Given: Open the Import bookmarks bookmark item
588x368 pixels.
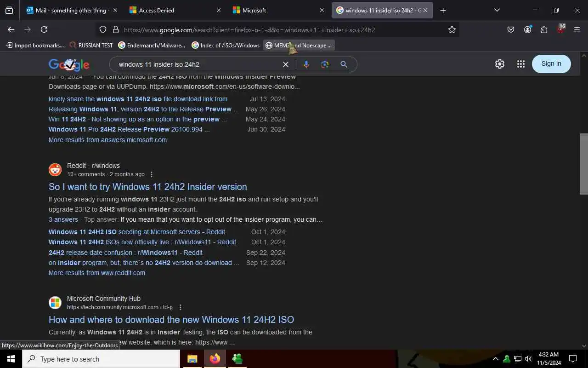Looking at the screenshot, I should 35,45.
